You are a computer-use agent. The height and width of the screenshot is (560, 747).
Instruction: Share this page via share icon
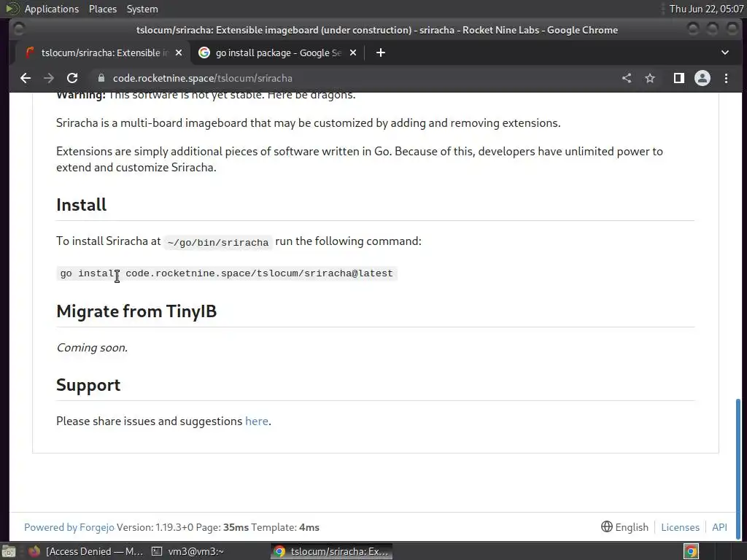627,78
